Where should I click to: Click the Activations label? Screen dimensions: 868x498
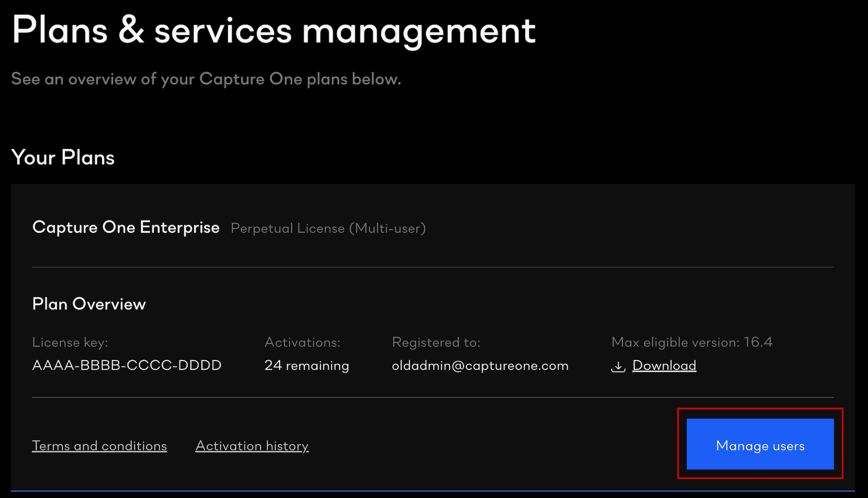302,342
